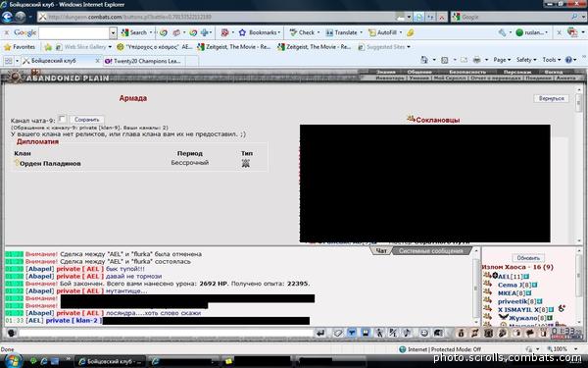Click the Вернуться button

(551, 98)
